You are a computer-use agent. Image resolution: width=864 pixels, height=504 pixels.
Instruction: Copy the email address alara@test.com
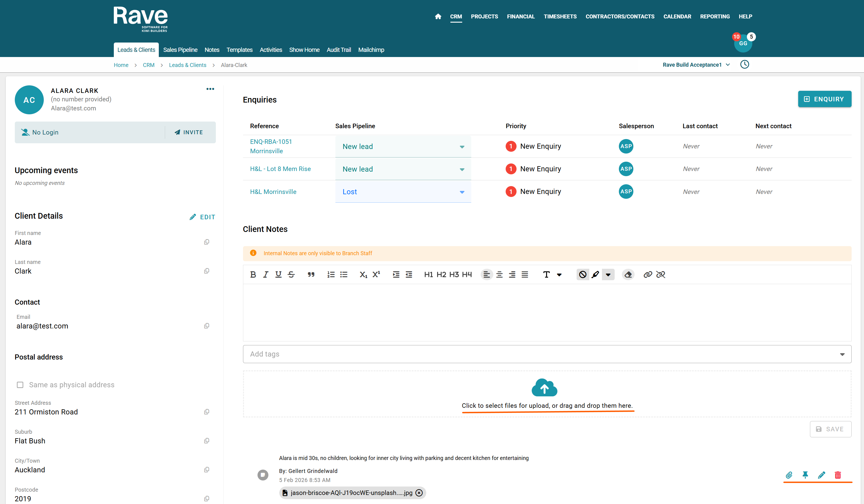point(206,326)
